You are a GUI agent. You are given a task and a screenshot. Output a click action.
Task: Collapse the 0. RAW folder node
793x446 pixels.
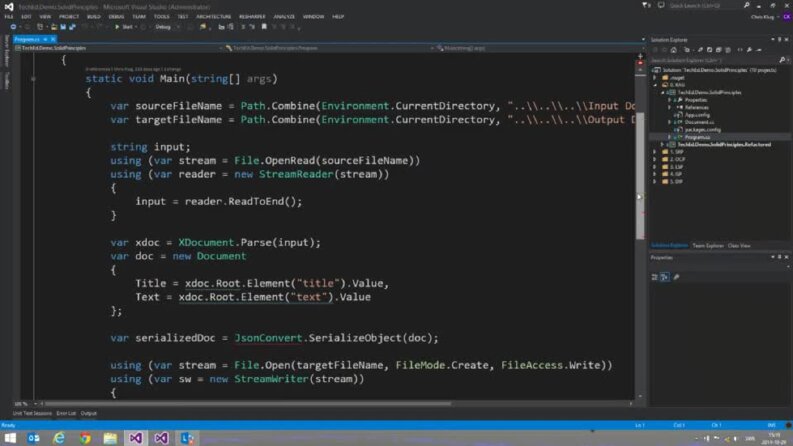pyautogui.click(x=655, y=85)
